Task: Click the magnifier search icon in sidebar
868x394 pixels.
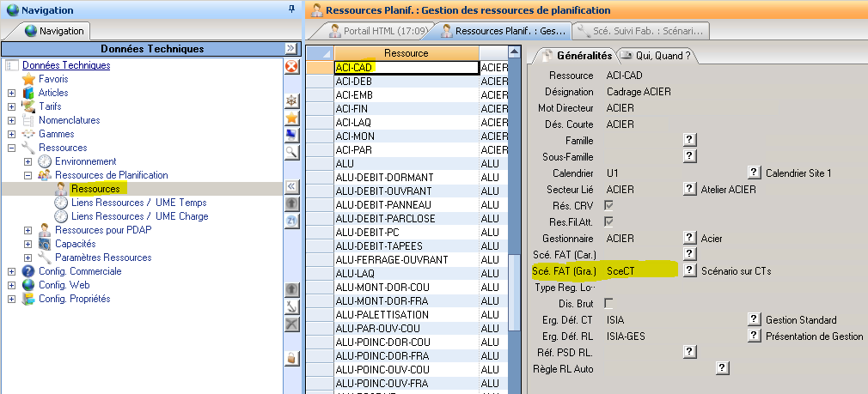Action: [x=291, y=152]
